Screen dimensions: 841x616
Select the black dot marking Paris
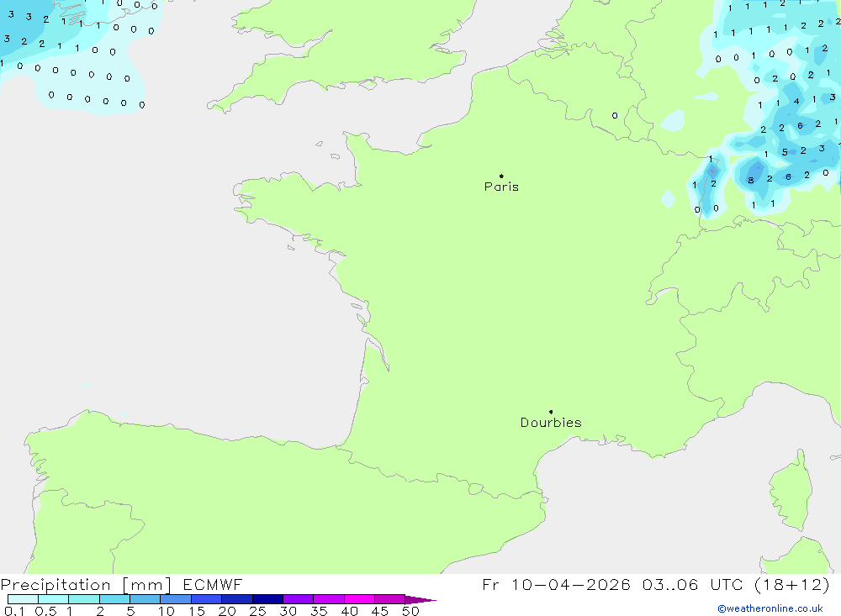tap(501, 176)
